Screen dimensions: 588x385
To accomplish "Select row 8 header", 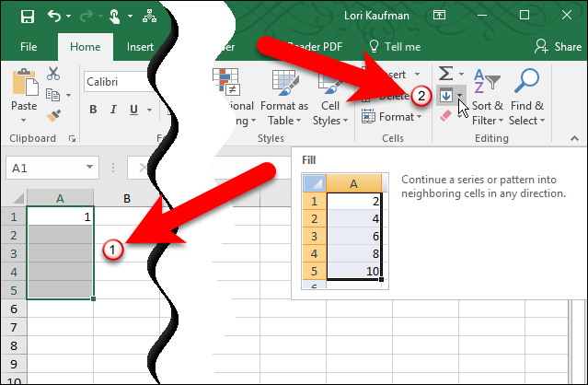I will (x=14, y=345).
